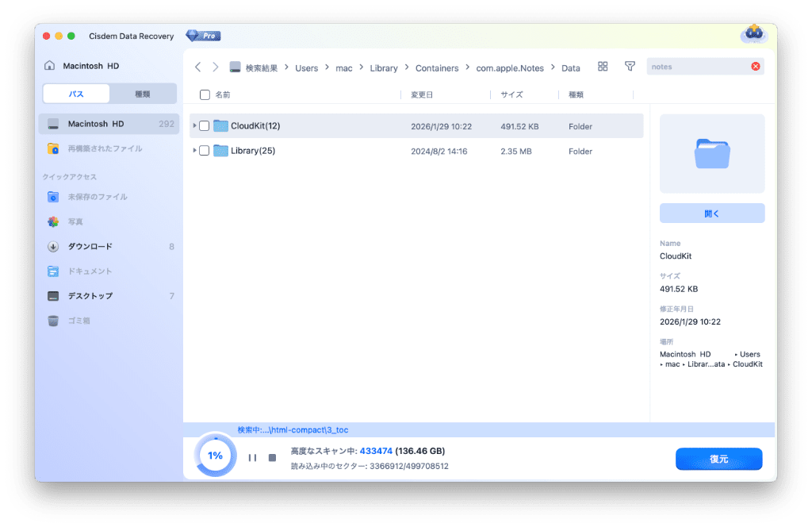Expand the CloudKit(12) folder triangle
Image resolution: width=812 pixels, height=527 pixels.
194,126
